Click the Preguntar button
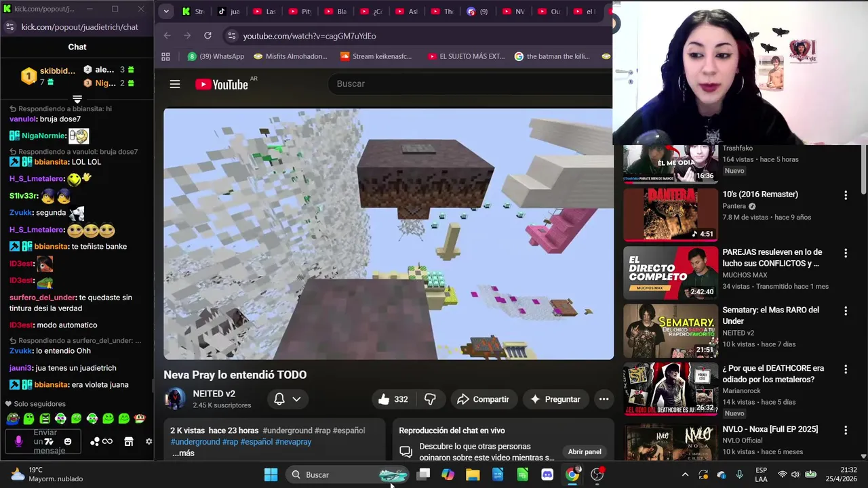Screen dimensions: 868x488 point(555,399)
